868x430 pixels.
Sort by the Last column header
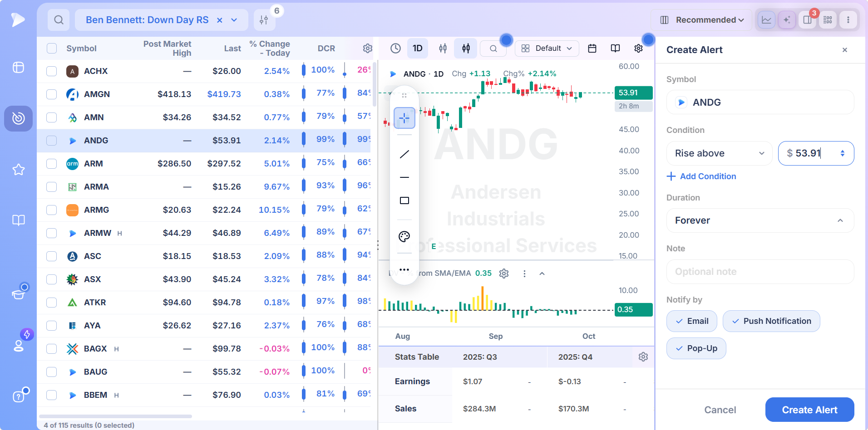coord(232,49)
